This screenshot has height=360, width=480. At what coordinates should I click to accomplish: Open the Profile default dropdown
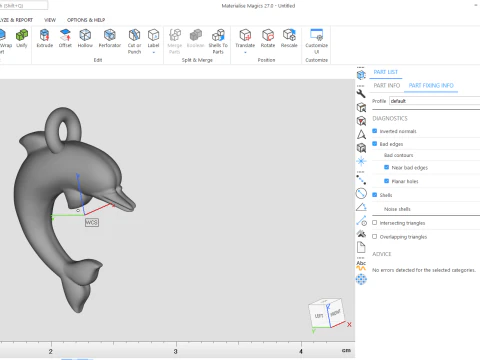click(x=434, y=101)
